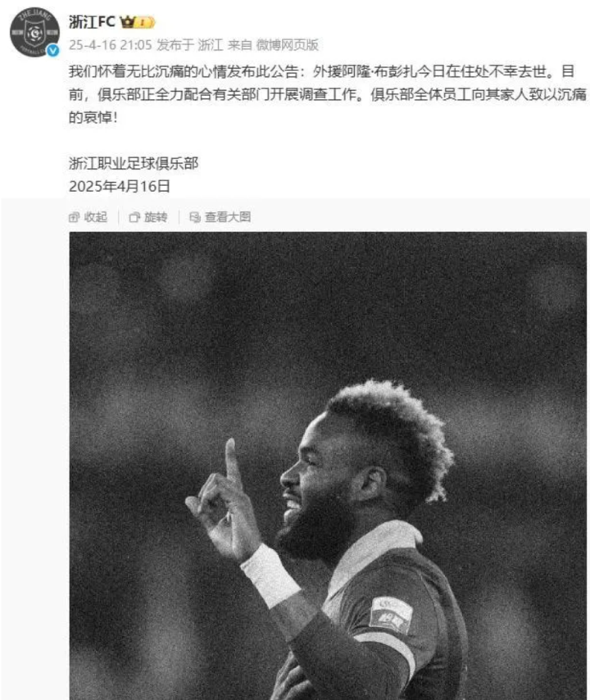Screen dimensions: 590x700
Task: Click the announcement text paragraph
Action: point(328,94)
